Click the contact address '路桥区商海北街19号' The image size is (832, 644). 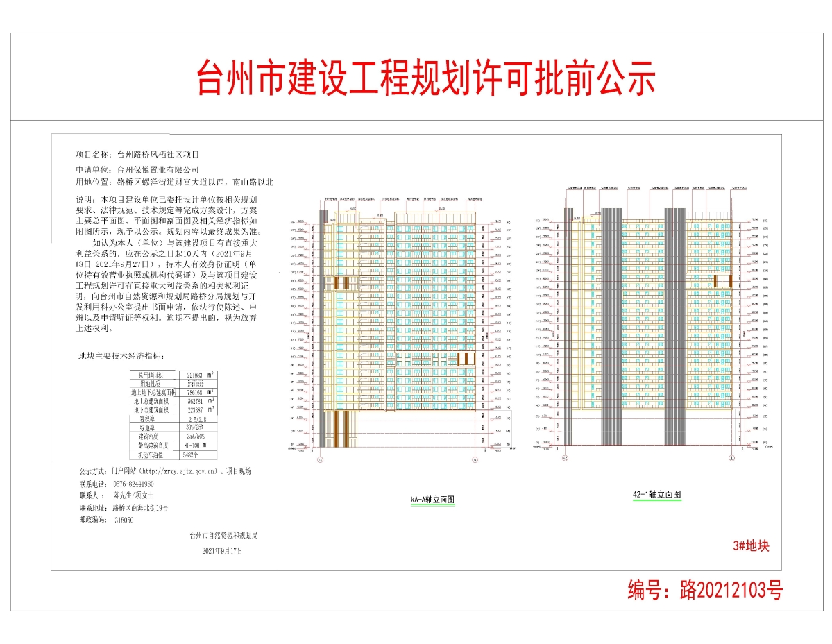pyautogui.click(x=141, y=508)
